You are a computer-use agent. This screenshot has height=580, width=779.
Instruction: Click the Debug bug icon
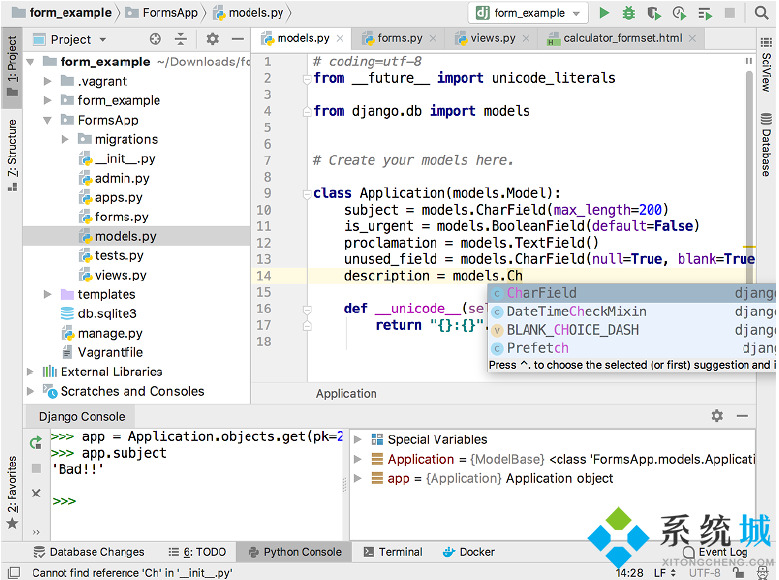(629, 13)
